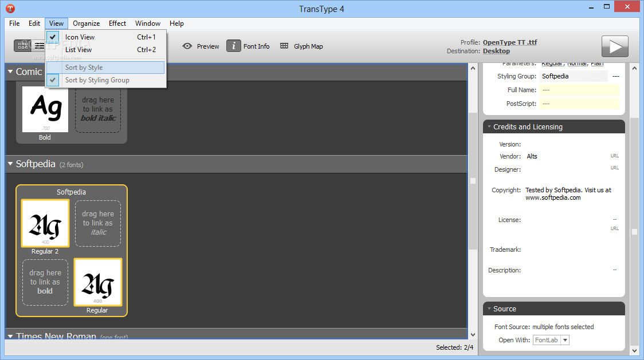Select the Softpedia Regular font thumbnail
The image size is (644, 360).
[x=98, y=282]
